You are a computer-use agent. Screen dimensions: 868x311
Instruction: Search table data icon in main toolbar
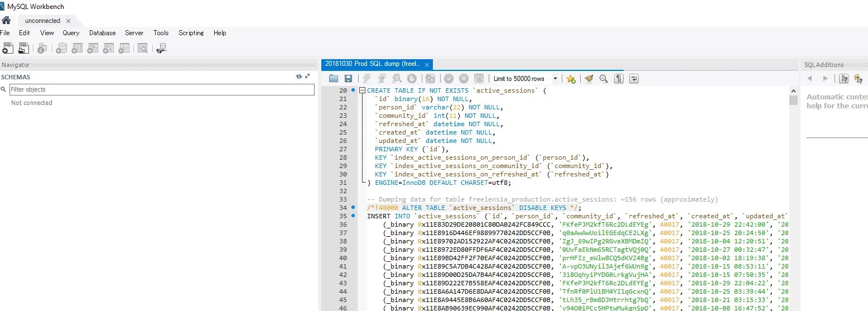pos(143,49)
